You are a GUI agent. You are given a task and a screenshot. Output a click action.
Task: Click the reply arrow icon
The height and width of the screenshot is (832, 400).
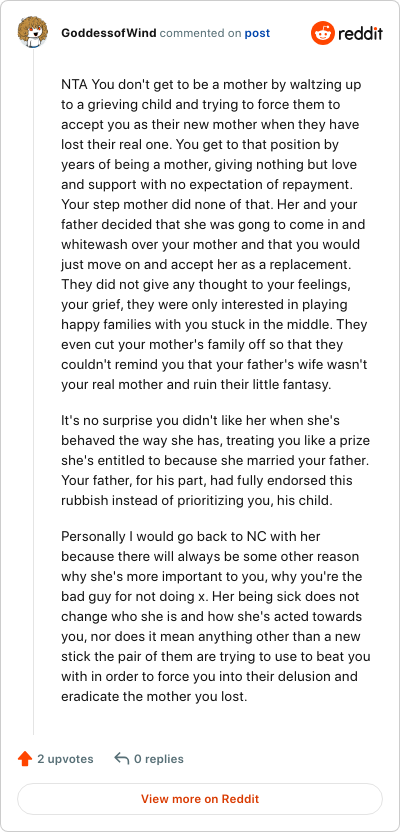121,759
